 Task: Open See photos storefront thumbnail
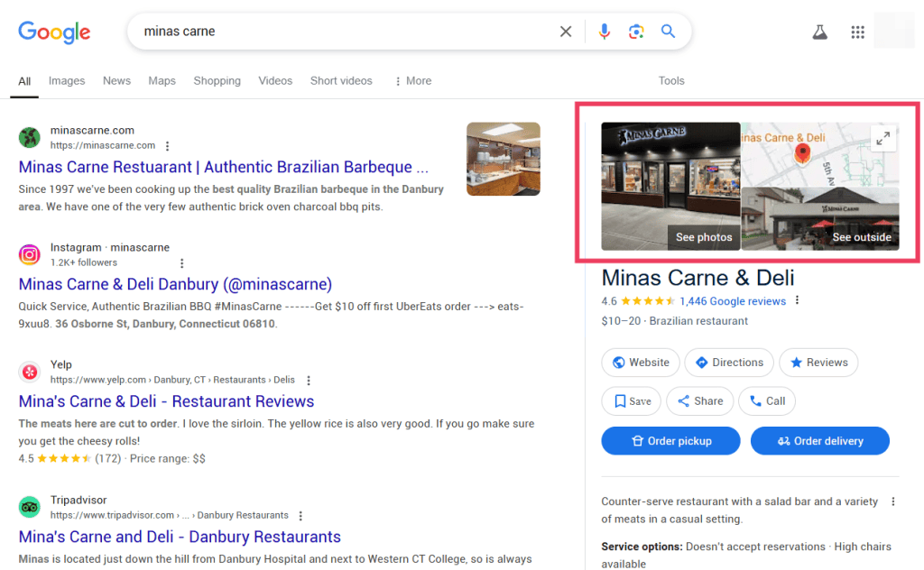pos(670,186)
